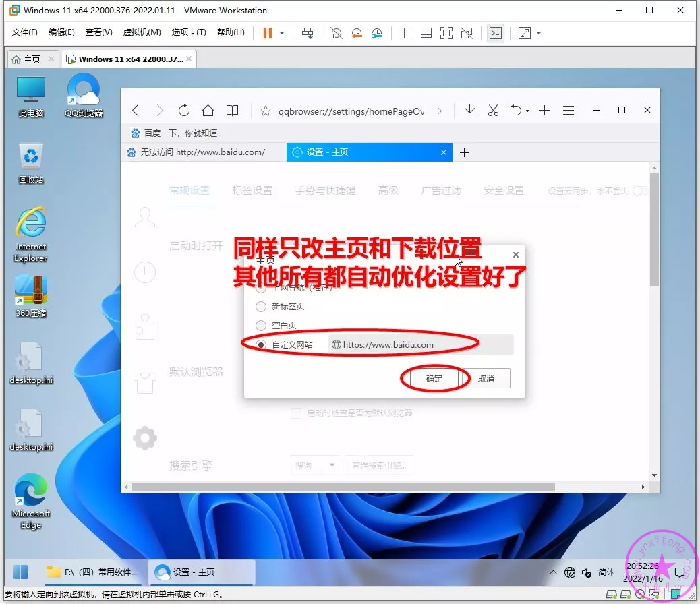700x604 pixels.
Task: Click the scissors screenshot icon
Action: pos(493,111)
